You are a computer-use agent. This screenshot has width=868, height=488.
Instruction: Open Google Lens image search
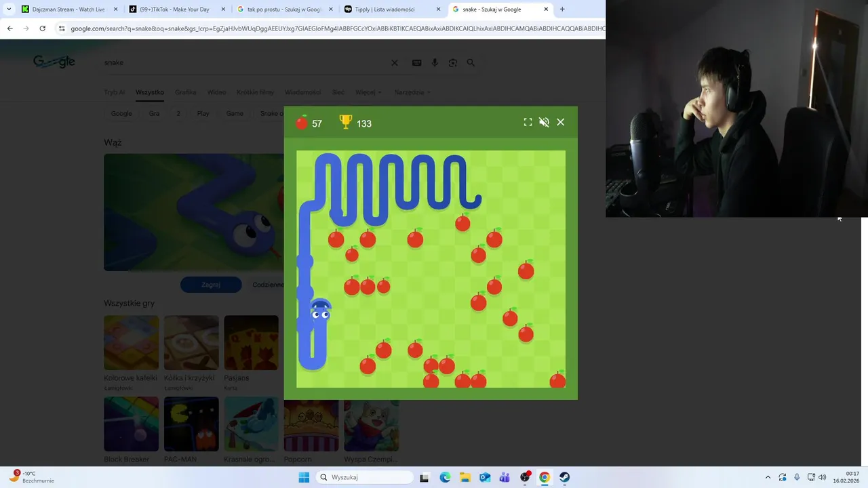(x=453, y=62)
